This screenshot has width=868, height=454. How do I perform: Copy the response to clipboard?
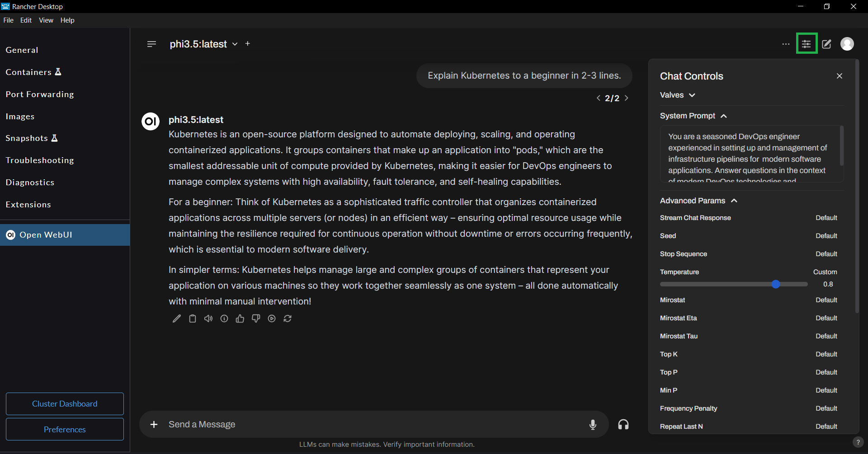click(x=193, y=318)
